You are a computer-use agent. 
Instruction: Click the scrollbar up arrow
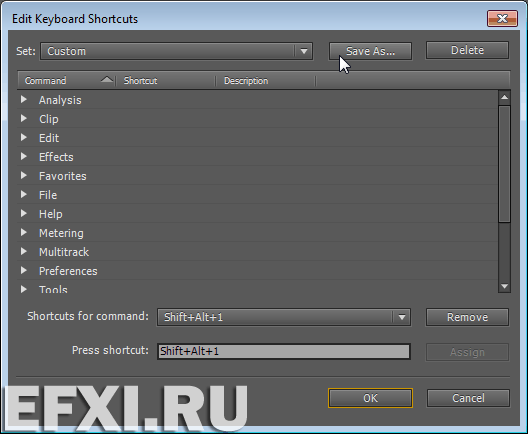click(504, 98)
